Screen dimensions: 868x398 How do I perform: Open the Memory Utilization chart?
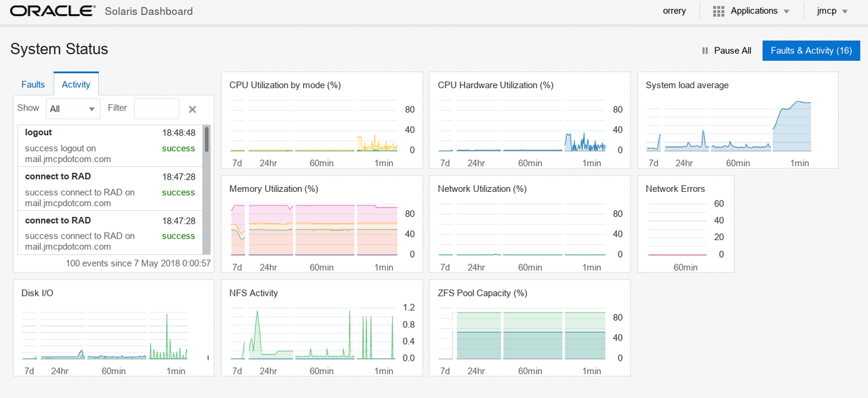pyautogui.click(x=322, y=224)
